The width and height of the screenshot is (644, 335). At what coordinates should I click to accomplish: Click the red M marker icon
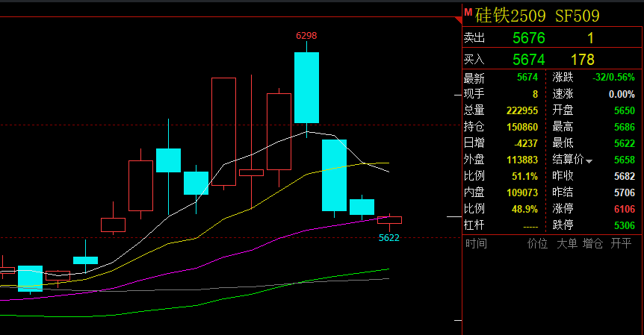click(468, 12)
